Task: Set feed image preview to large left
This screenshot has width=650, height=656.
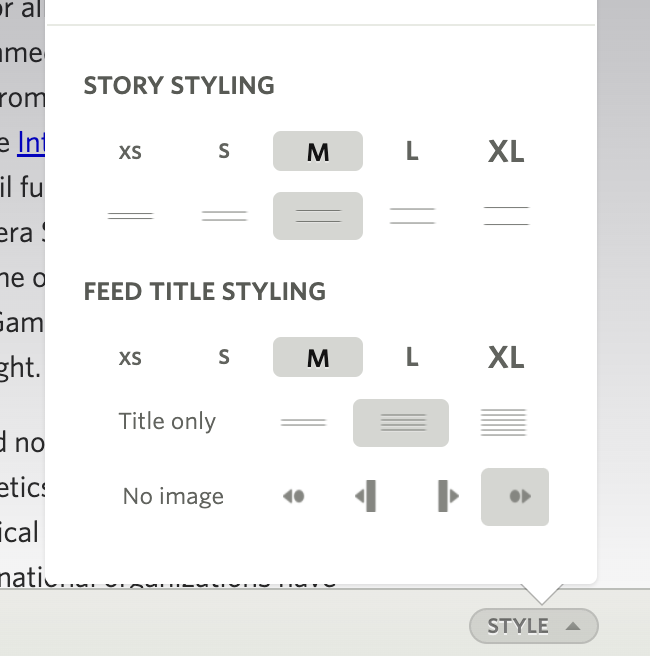Action: pyautogui.click(x=366, y=497)
